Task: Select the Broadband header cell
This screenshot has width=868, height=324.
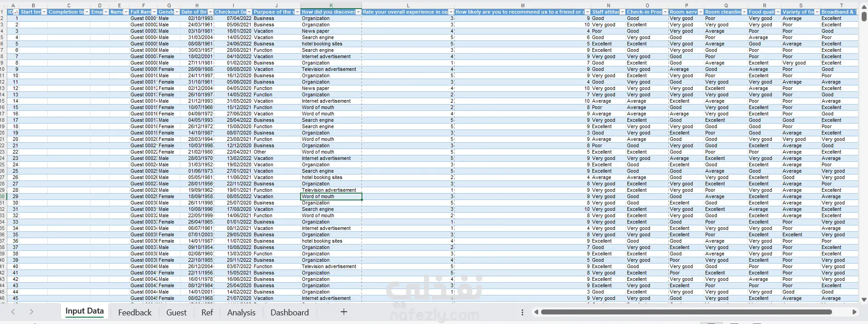Action: tap(839, 12)
